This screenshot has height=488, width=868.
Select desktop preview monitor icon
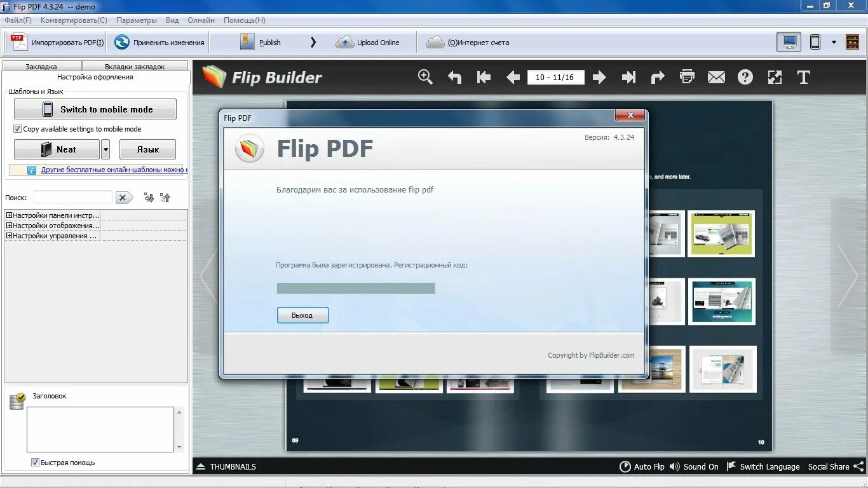point(789,42)
